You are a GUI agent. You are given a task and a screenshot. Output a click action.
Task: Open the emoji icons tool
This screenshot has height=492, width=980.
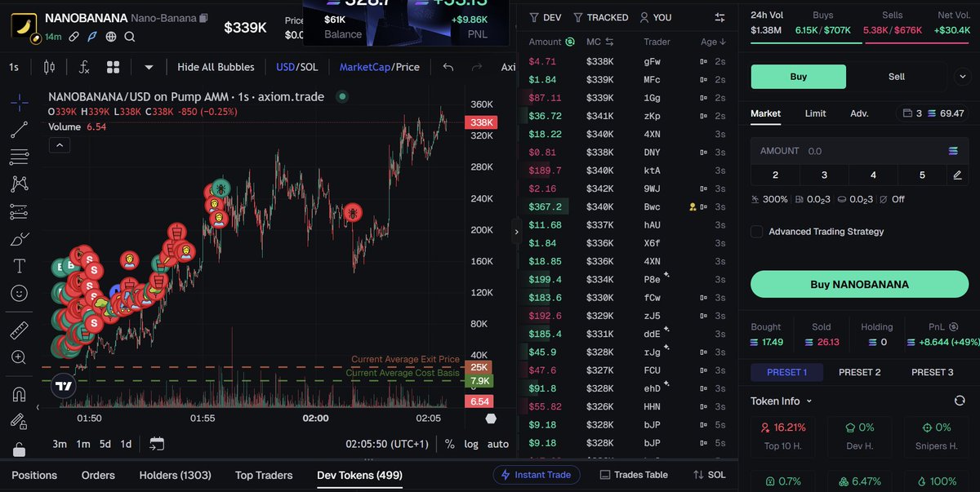click(x=20, y=293)
